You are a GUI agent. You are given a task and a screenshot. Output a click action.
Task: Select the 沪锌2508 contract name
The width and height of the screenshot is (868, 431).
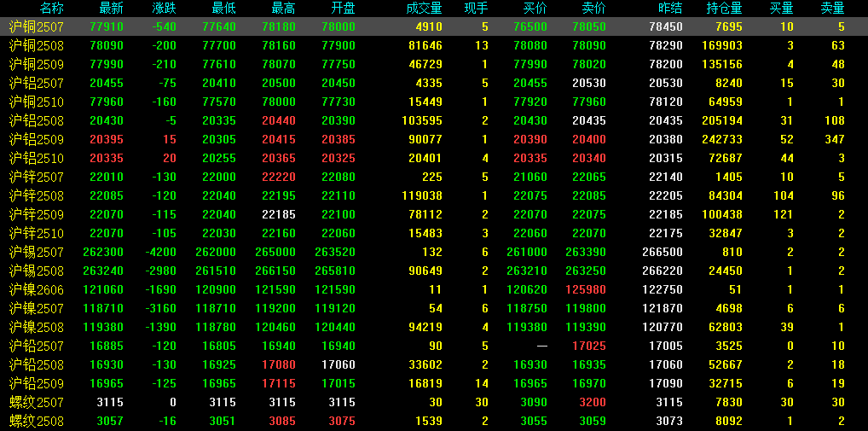pos(37,195)
